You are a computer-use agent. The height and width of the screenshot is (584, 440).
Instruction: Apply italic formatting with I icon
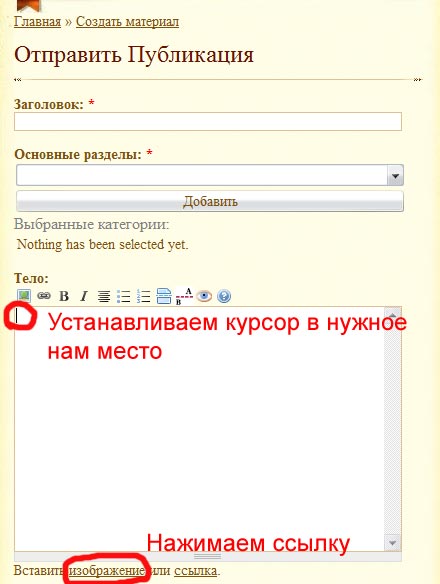[84, 296]
